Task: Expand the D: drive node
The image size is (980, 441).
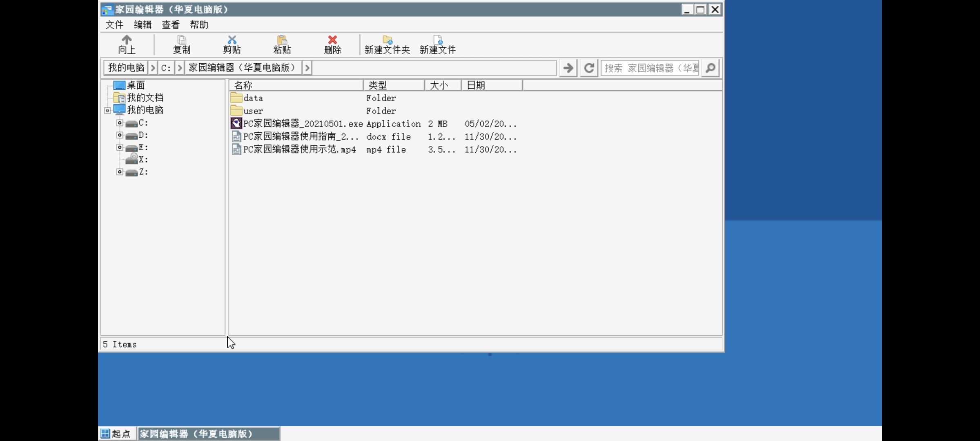Action: [x=120, y=135]
